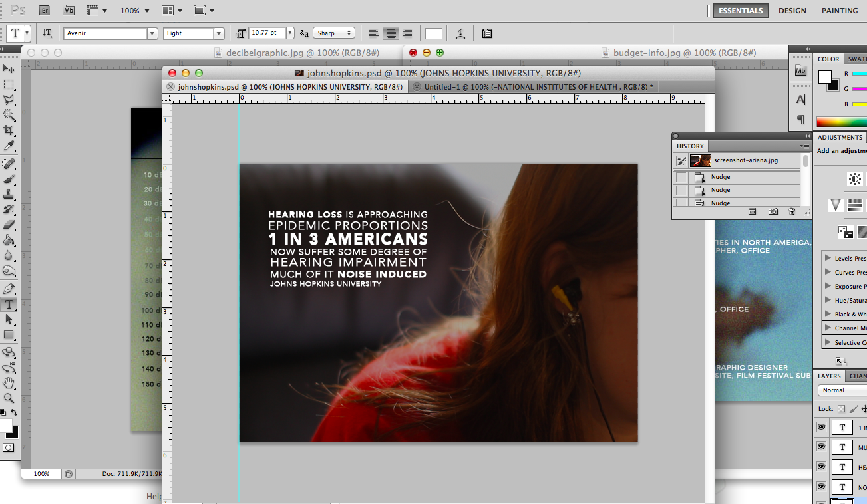Launch Adobe Bridge from the application bar
867x504 pixels.
tap(45, 10)
